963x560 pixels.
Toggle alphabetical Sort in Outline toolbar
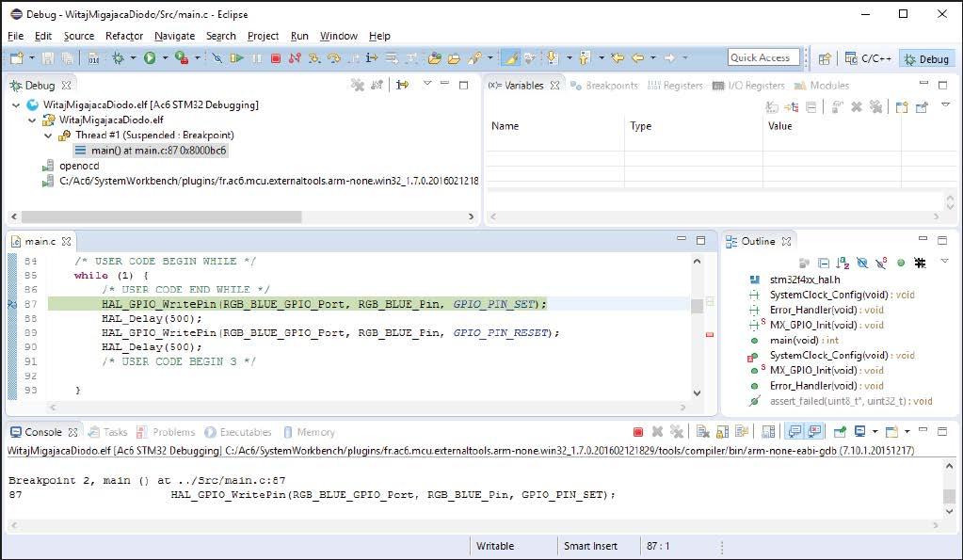click(843, 263)
